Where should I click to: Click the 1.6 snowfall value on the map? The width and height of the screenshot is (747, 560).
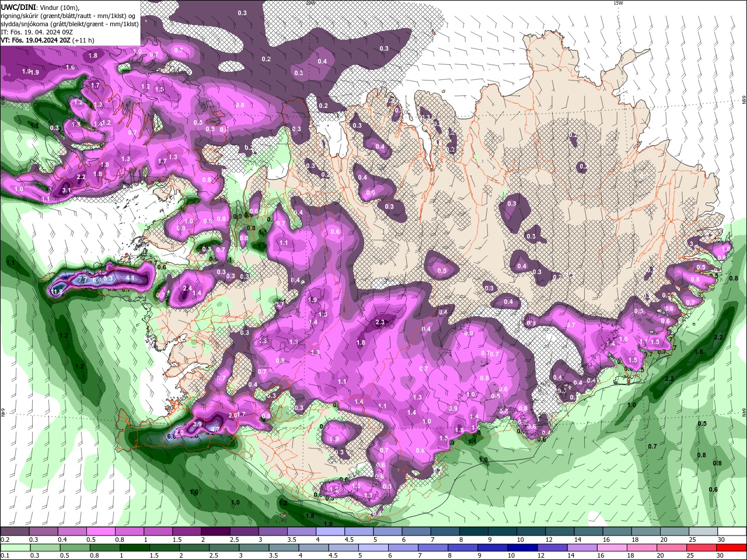[70, 68]
